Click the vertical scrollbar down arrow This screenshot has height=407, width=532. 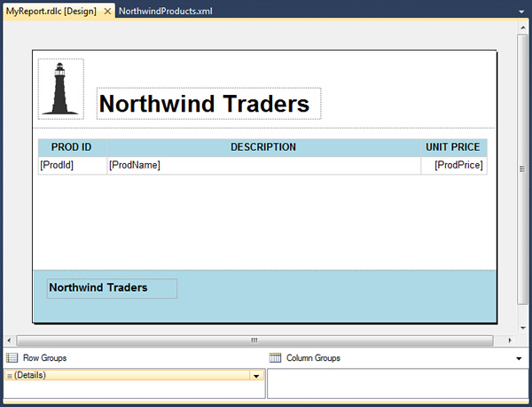tap(522, 328)
